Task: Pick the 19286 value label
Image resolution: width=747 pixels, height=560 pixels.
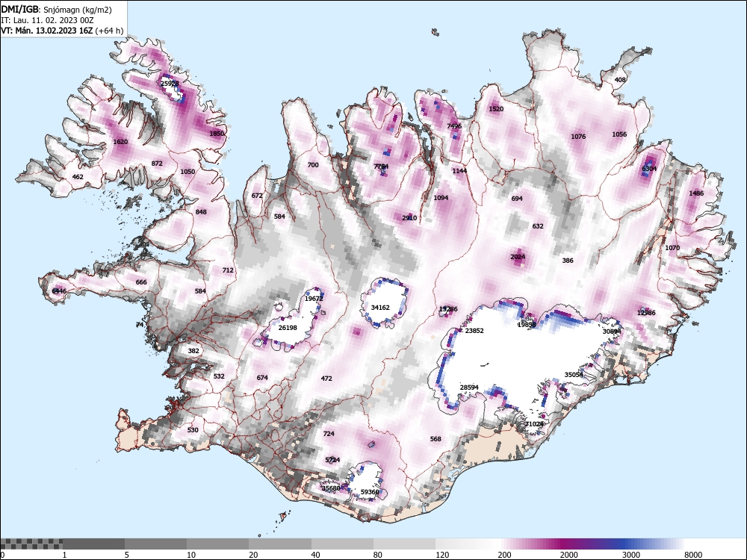Action: click(x=448, y=309)
